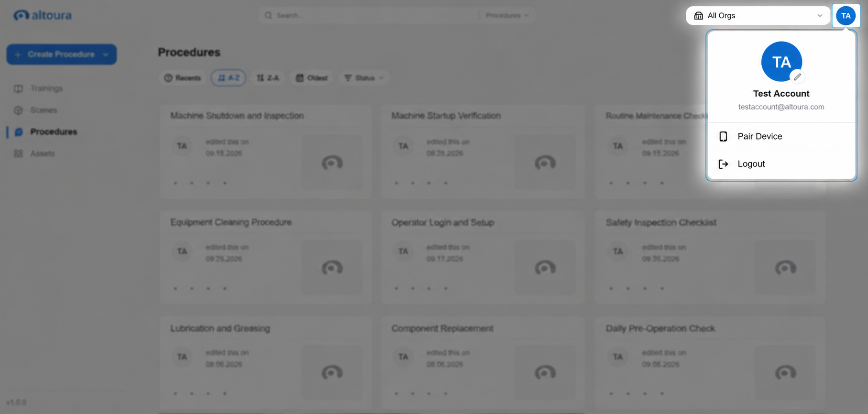The height and width of the screenshot is (414, 868).
Task: Click the pencil edit icon on profile avatar
Action: coord(797,76)
